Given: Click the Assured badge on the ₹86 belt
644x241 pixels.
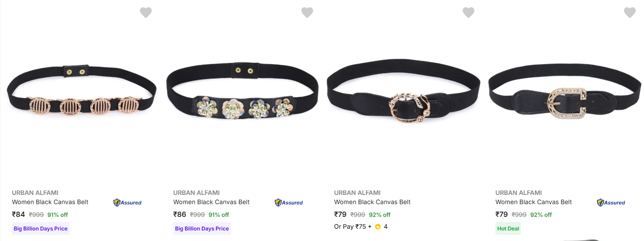Looking at the screenshot, I should point(289,202).
